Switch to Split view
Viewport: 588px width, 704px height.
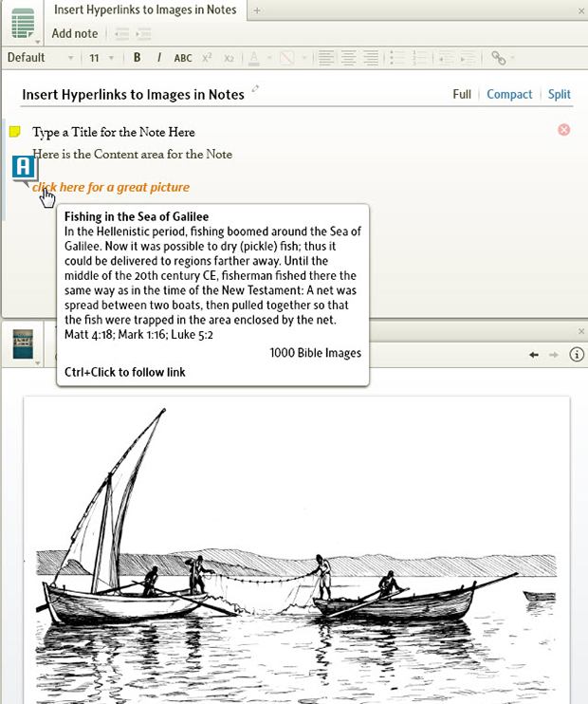(x=560, y=94)
